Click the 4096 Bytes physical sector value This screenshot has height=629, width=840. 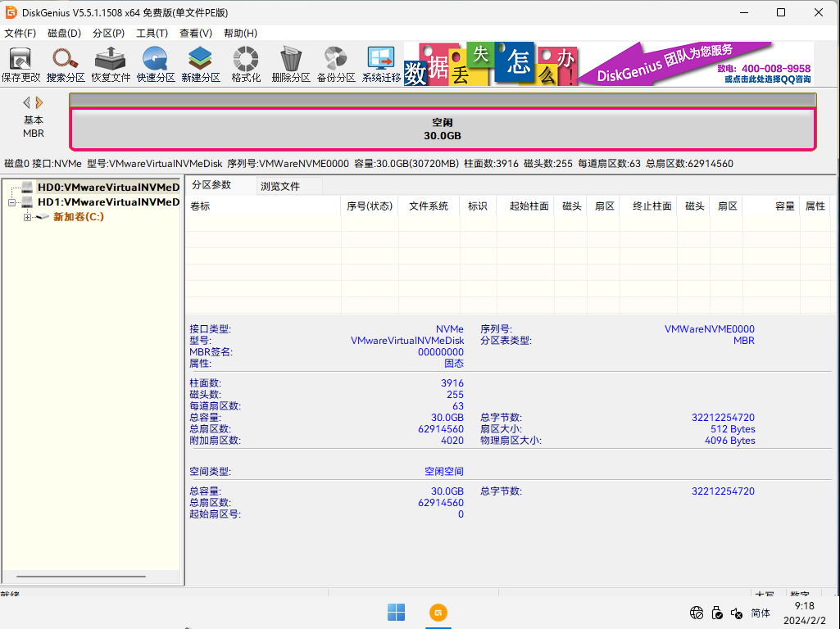tap(729, 441)
